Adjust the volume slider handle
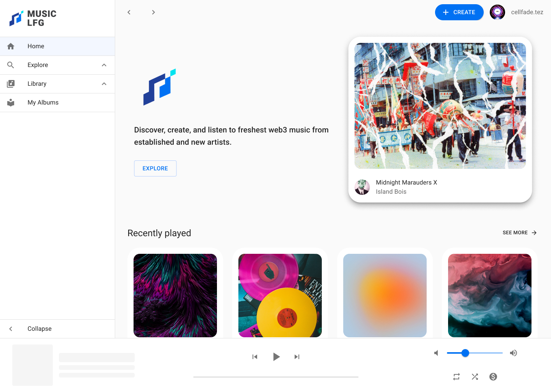Screen dimensions: 551x392 coord(465,353)
